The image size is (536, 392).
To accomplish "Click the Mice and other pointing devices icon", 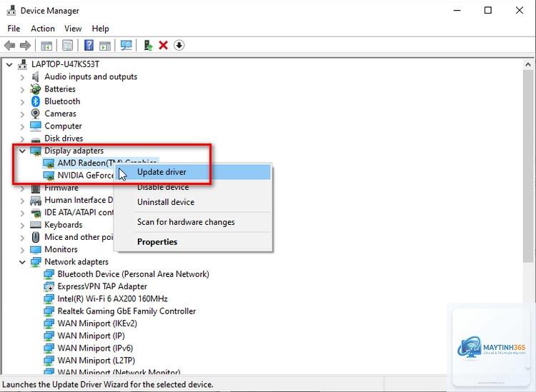I will click(36, 237).
